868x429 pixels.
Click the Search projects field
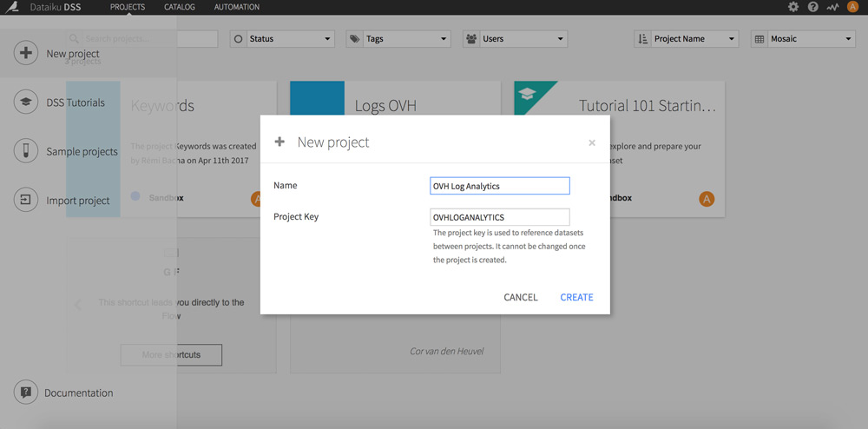[142, 39]
